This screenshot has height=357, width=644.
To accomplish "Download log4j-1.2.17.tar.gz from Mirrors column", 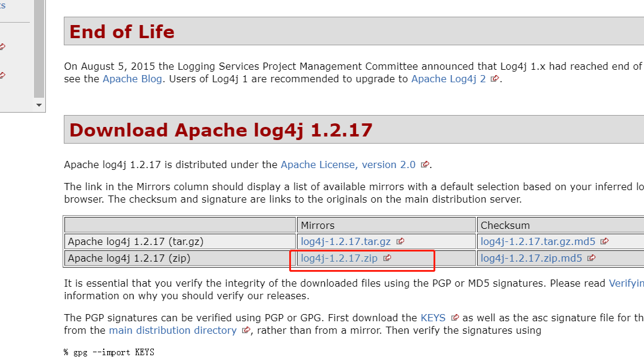I will [x=345, y=241].
